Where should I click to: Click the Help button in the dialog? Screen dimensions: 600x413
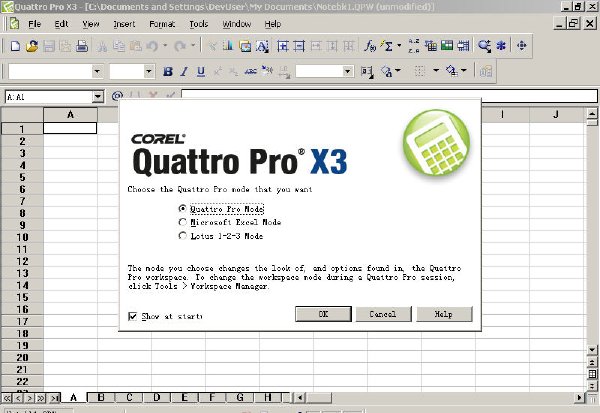[x=444, y=314]
